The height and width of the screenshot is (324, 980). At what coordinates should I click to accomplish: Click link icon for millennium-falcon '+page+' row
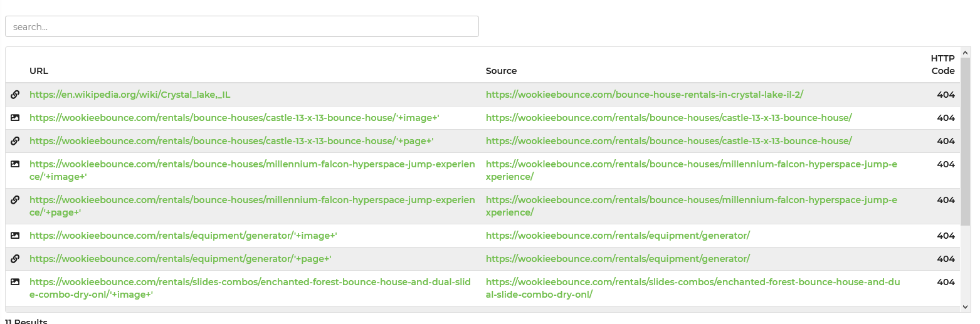pyautogui.click(x=15, y=200)
